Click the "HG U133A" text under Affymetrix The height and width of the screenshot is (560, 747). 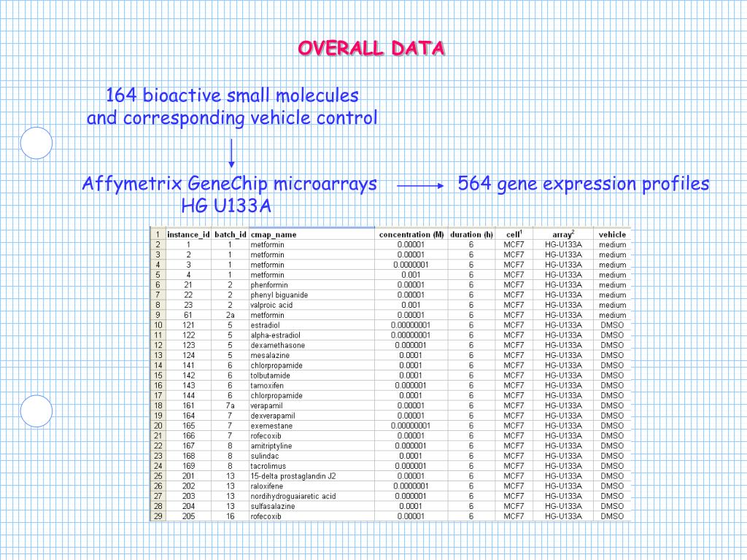[226, 206]
